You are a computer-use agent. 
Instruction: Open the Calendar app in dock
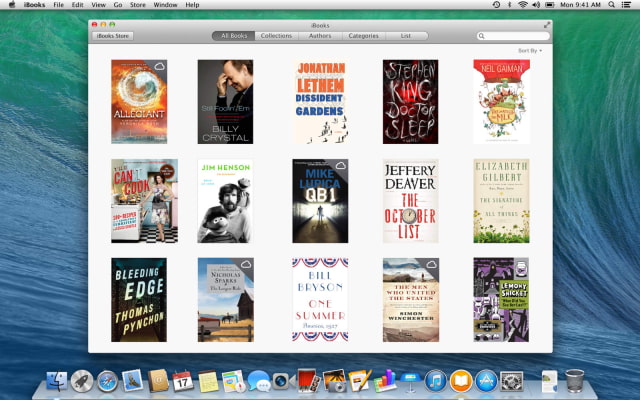(183, 381)
